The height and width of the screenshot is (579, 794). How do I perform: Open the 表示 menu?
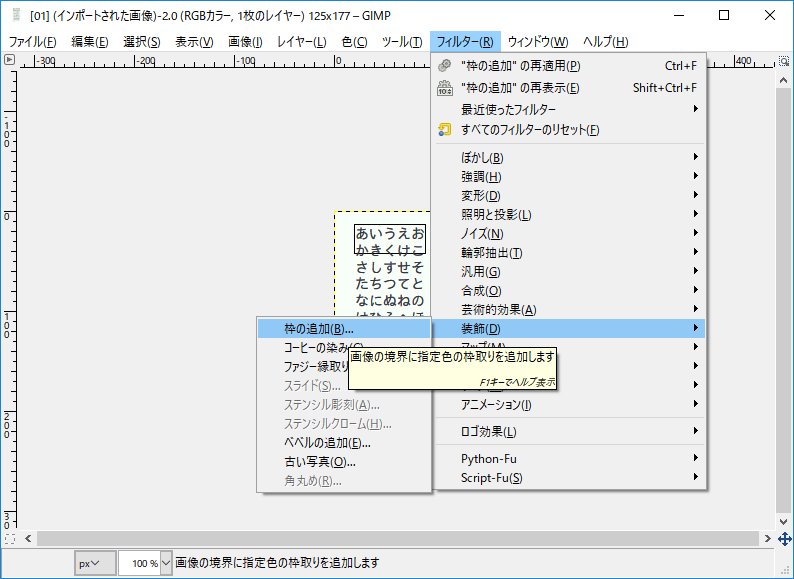point(194,42)
